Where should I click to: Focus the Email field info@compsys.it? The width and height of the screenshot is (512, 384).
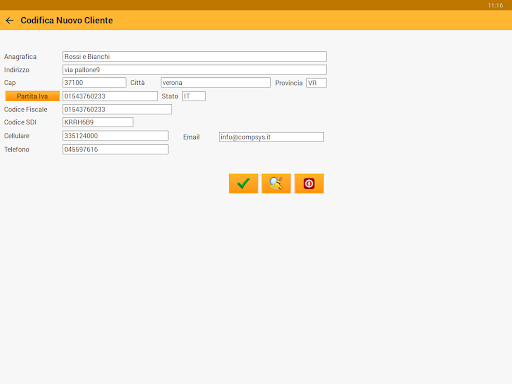coord(271,137)
